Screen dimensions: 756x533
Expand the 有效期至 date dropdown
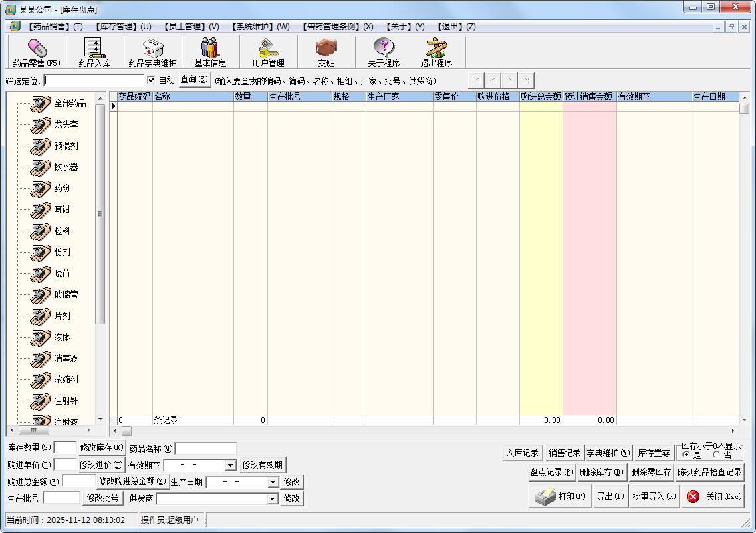[231, 465]
